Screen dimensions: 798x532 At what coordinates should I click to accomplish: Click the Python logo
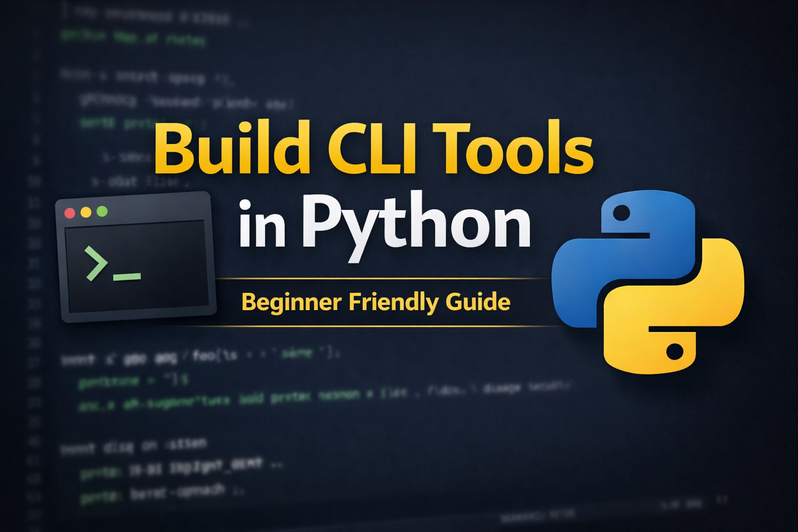point(648,282)
